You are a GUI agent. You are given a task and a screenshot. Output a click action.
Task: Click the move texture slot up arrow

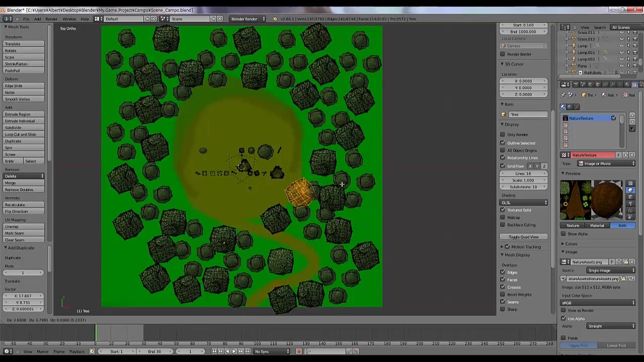(x=632, y=115)
